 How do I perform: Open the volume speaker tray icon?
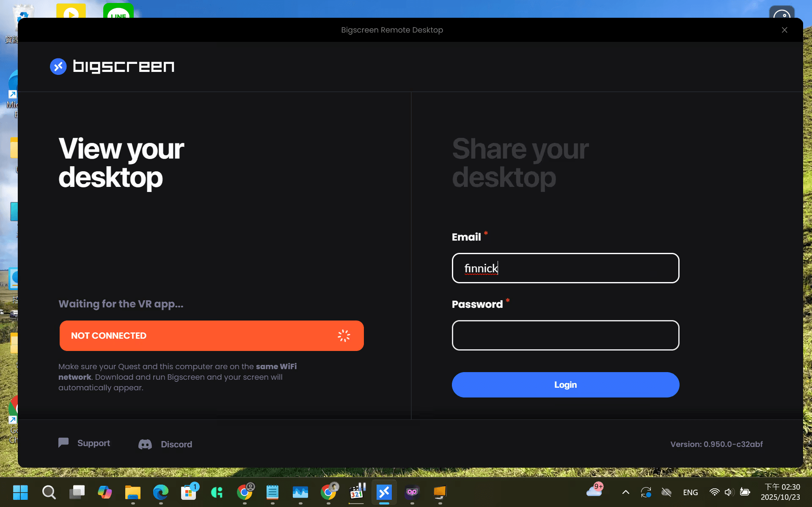click(x=729, y=492)
